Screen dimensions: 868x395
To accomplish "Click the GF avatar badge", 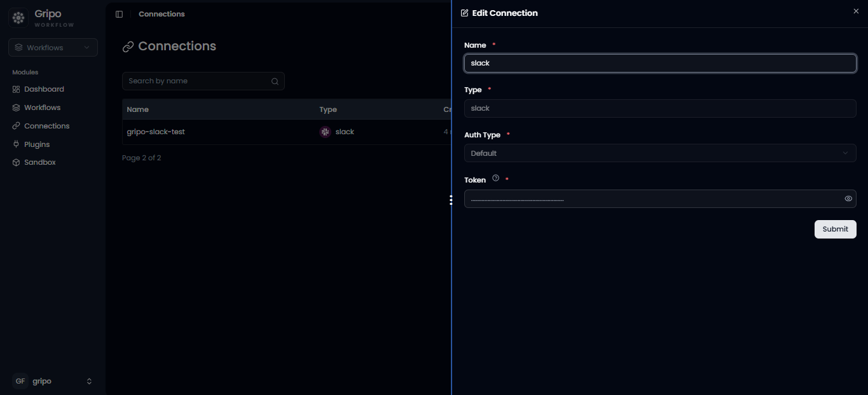I will click(20, 381).
